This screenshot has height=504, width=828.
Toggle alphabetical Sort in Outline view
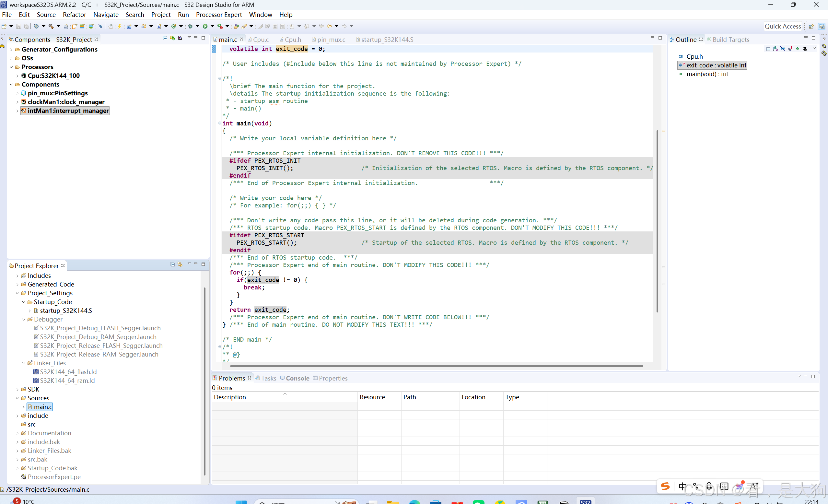tap(775, 49)
